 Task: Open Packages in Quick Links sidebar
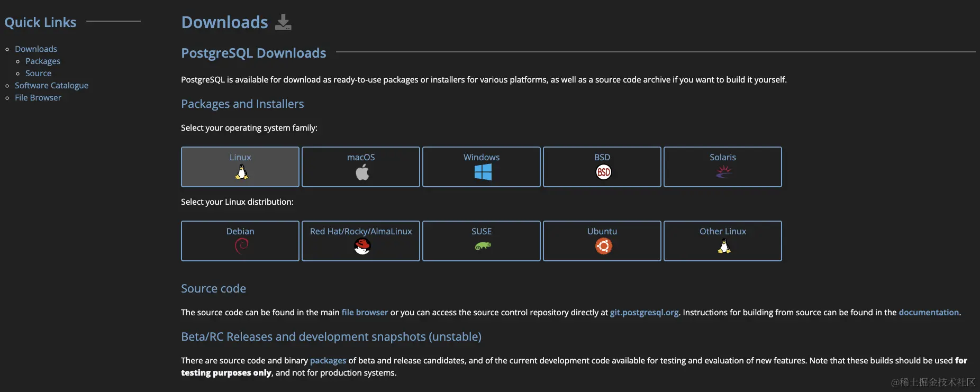[43, 61]
